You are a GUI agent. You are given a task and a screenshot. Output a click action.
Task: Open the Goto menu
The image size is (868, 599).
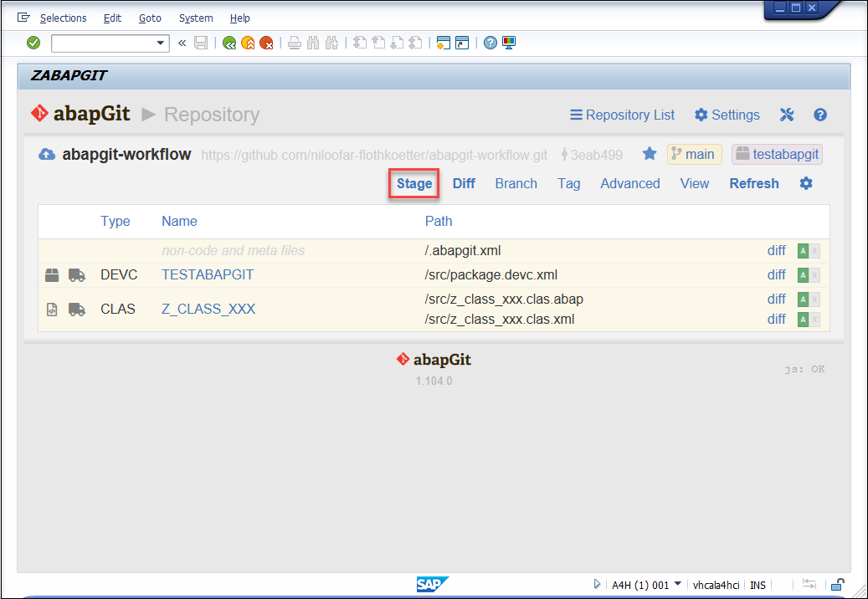click(150, 18)
